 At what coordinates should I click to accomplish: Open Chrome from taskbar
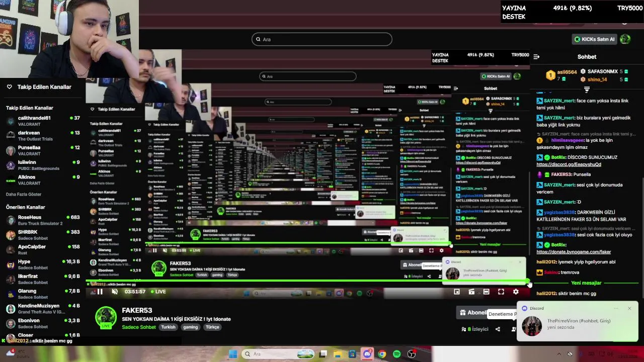click(x=382, y=354)
